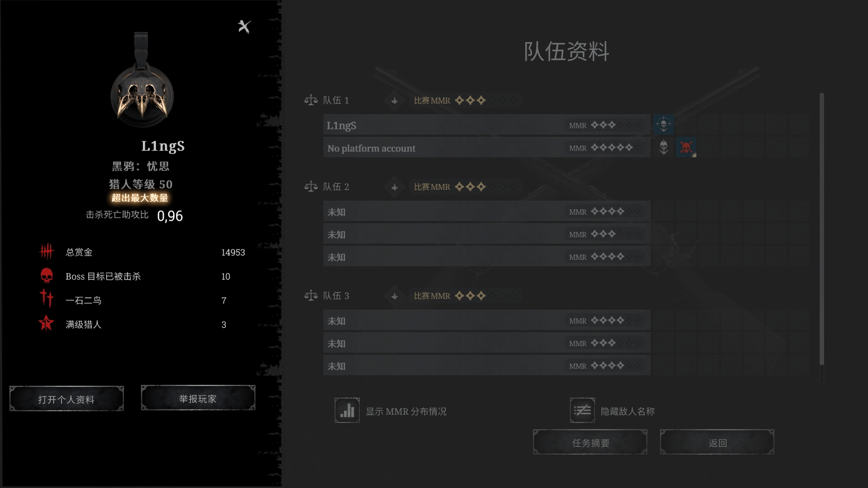Click the blue skull target icon in L1ngS row
The width and height of the screenshot is (868, 488).
click(664, 125)
